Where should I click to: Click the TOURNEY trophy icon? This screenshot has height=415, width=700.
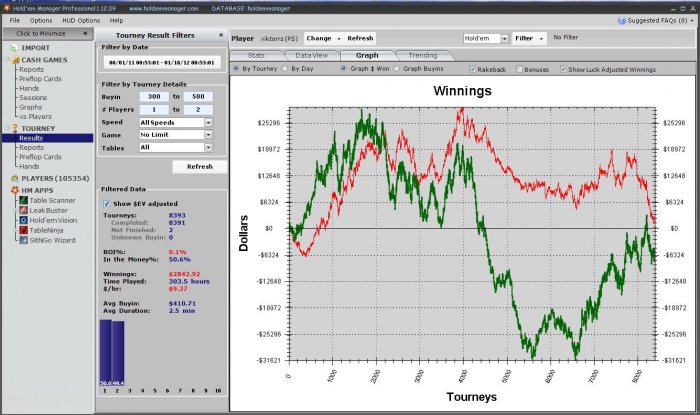pyautogui.click(x=15, y=129)
